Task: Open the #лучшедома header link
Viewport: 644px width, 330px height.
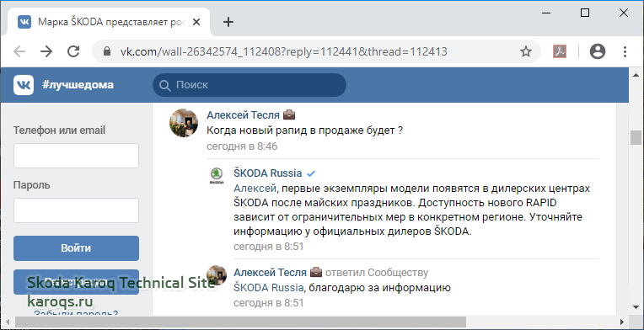Action: click(78, 85)
